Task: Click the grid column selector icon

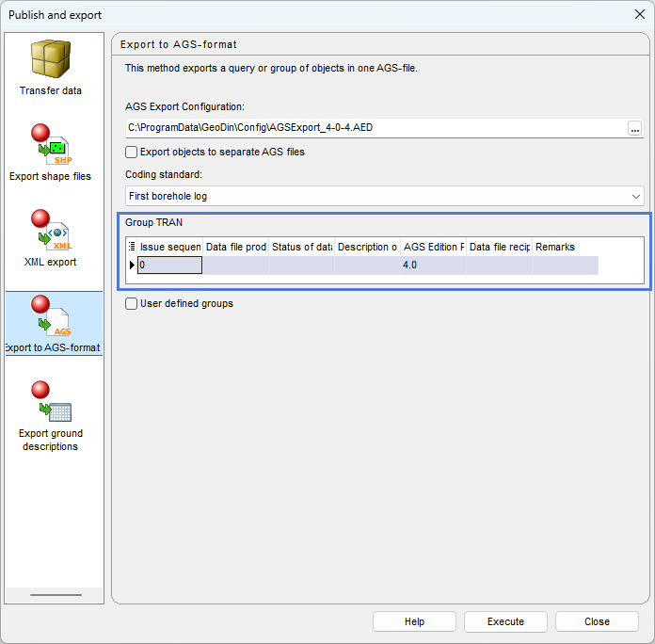Action: [x=132, y=247]
